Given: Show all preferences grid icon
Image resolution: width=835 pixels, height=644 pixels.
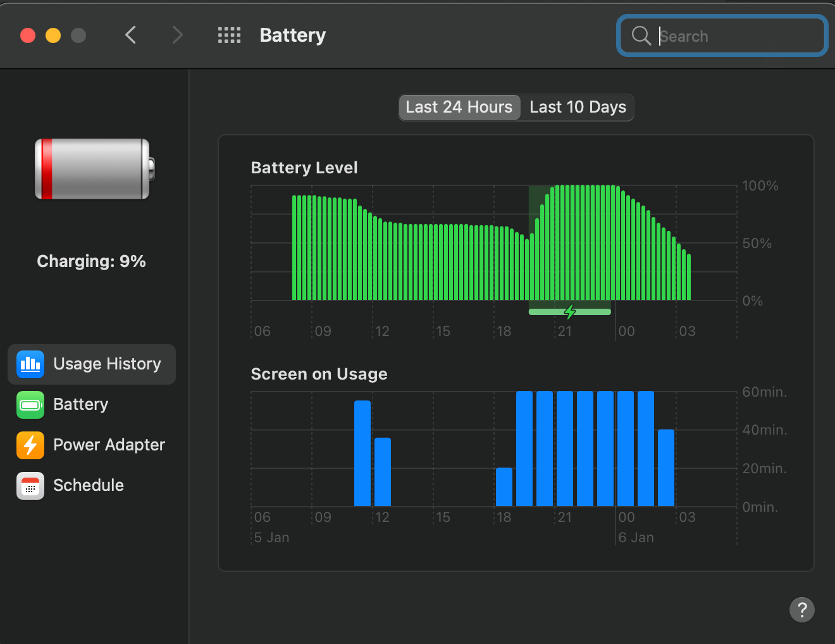Looking at the screenshot, I should (229, 35).
